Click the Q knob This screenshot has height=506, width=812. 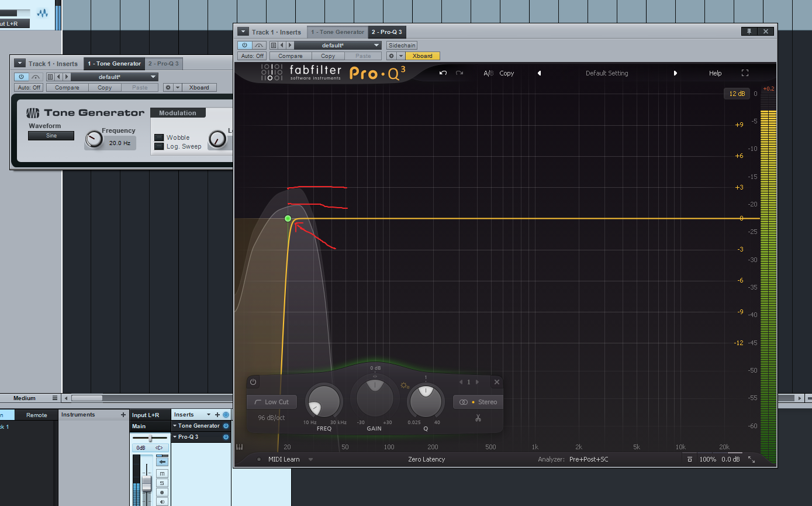[426, 401]
